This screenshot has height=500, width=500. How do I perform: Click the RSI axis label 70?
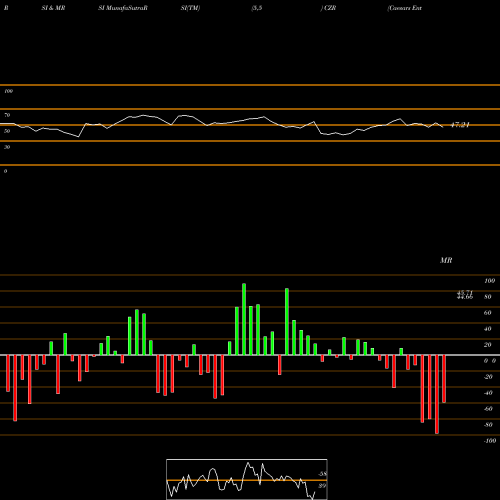point(7,115)
